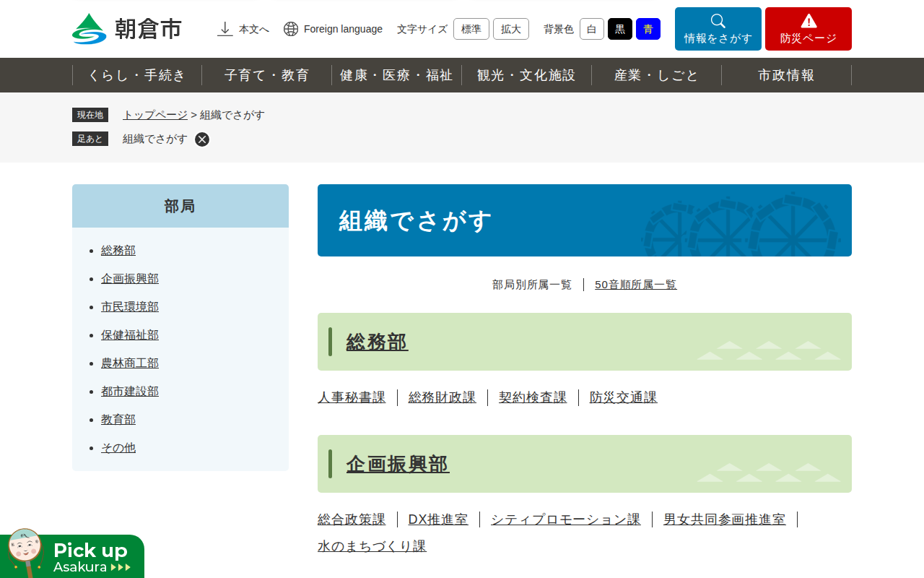Click the Asakura City logo
Image resolution: width=924 pixels, height=578 pixels.
(x=126, y=29)
